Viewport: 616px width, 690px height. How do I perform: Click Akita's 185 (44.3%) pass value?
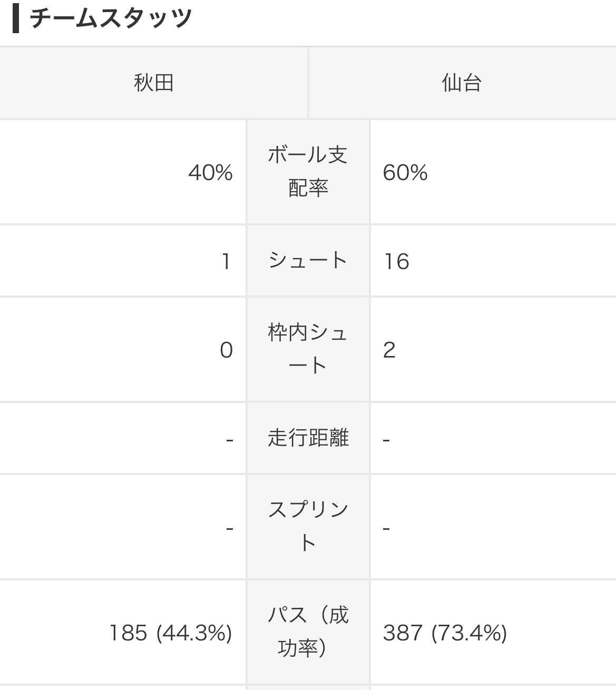170,633
